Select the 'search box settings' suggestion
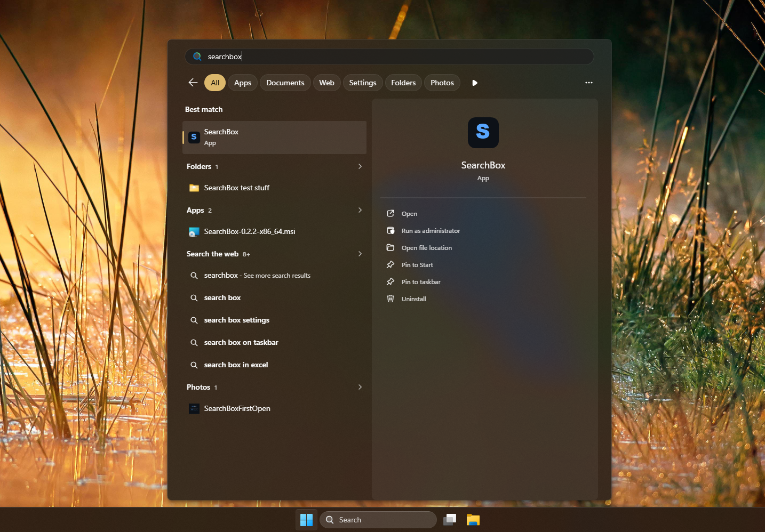765x532 pixels. coord(275,320)
